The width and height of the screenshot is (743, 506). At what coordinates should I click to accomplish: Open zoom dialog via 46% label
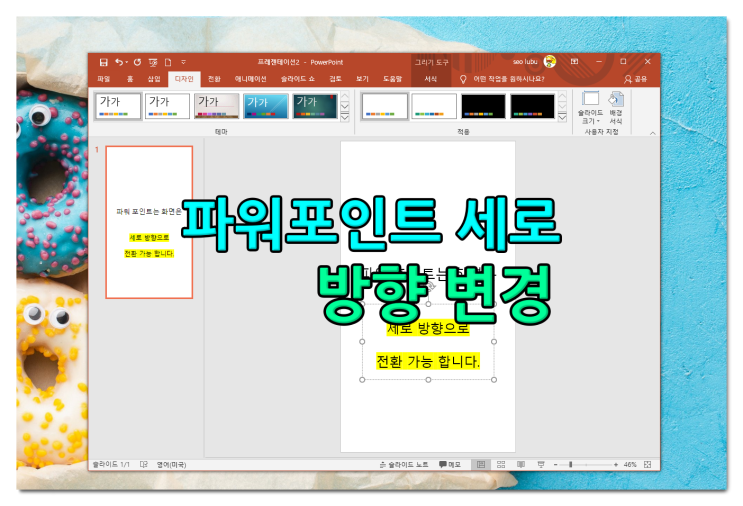pos(630,465)
